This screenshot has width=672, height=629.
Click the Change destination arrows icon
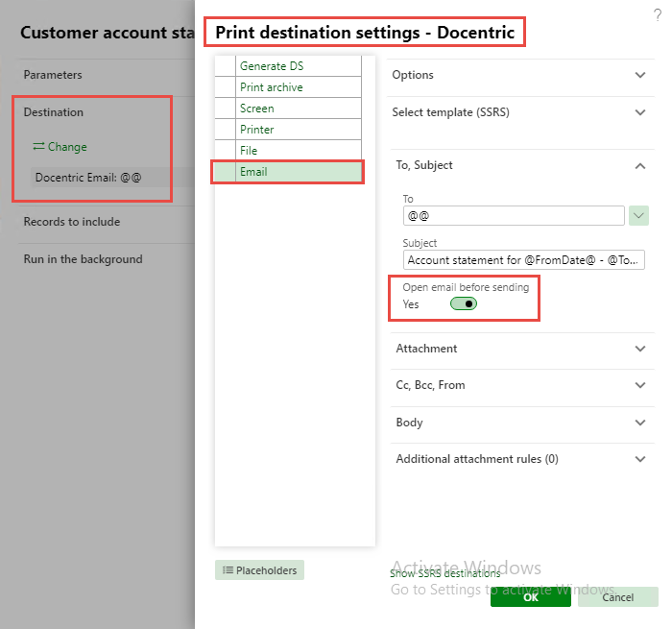pos(39,147)
